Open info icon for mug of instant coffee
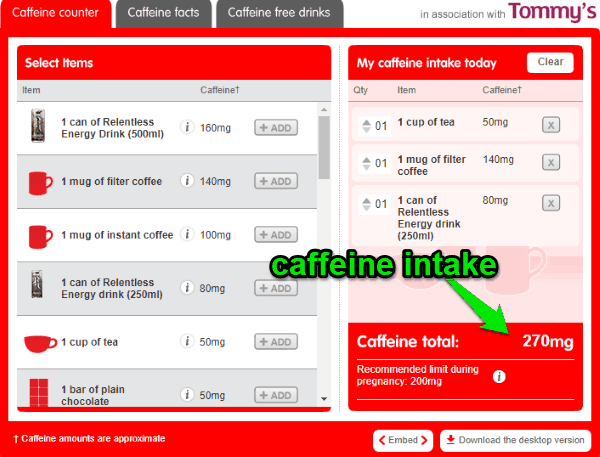Viewport: 600px width, 457px height. coord(187,233)
